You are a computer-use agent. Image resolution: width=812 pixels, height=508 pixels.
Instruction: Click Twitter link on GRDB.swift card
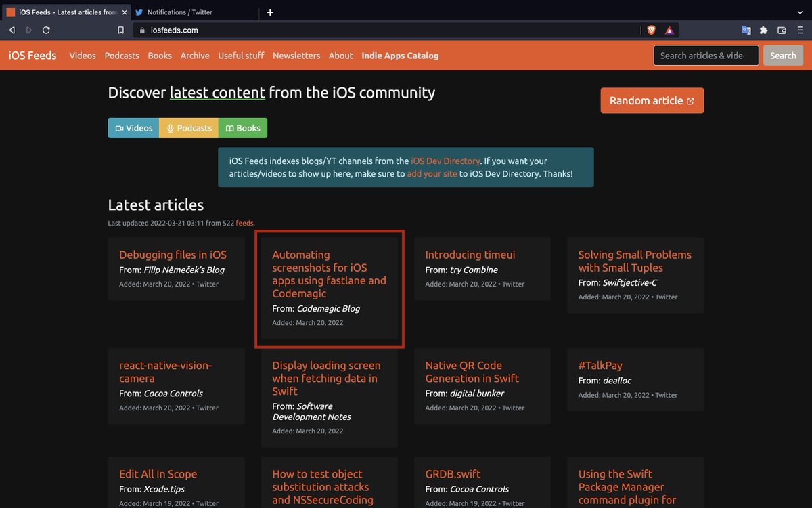tap(514, 504)
